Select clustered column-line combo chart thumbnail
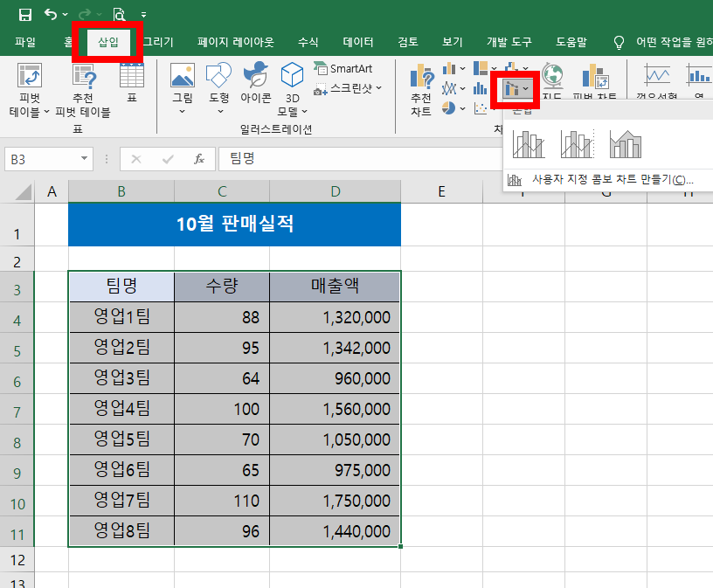The height and width of the screenshot is (588, 713). pyautogui.click(x=529, y=144)
